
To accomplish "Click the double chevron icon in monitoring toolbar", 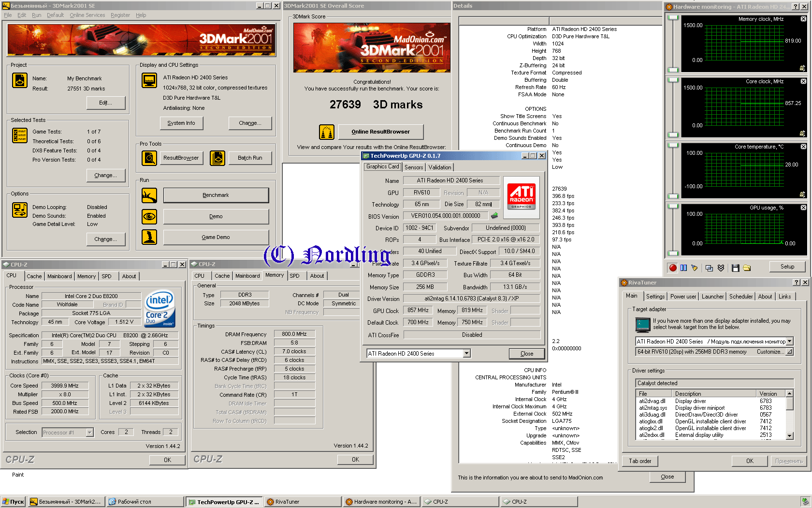I will (x=721, y=268).
